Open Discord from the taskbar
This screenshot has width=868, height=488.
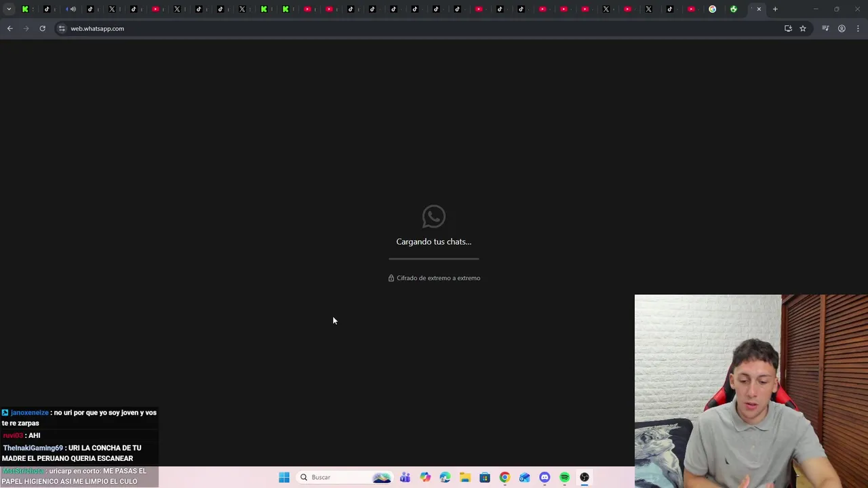(545, 477)
